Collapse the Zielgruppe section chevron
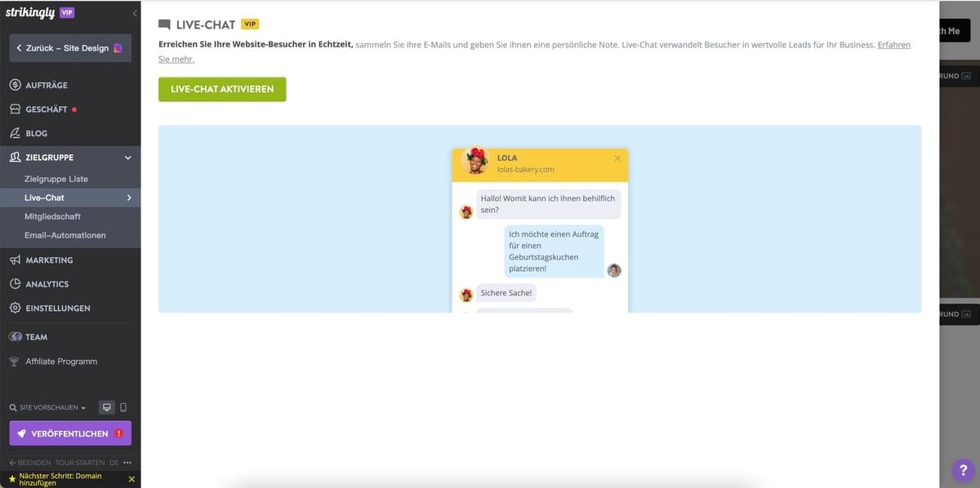This screenshot has height=488, width=980. click(x=127, y=157)
